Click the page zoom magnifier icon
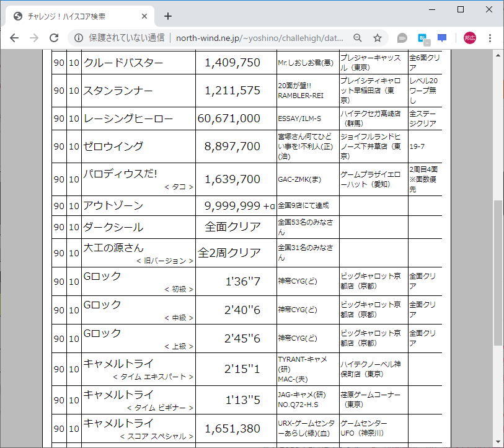The height and width of the screenshot is (448, 504). [358, 38]
